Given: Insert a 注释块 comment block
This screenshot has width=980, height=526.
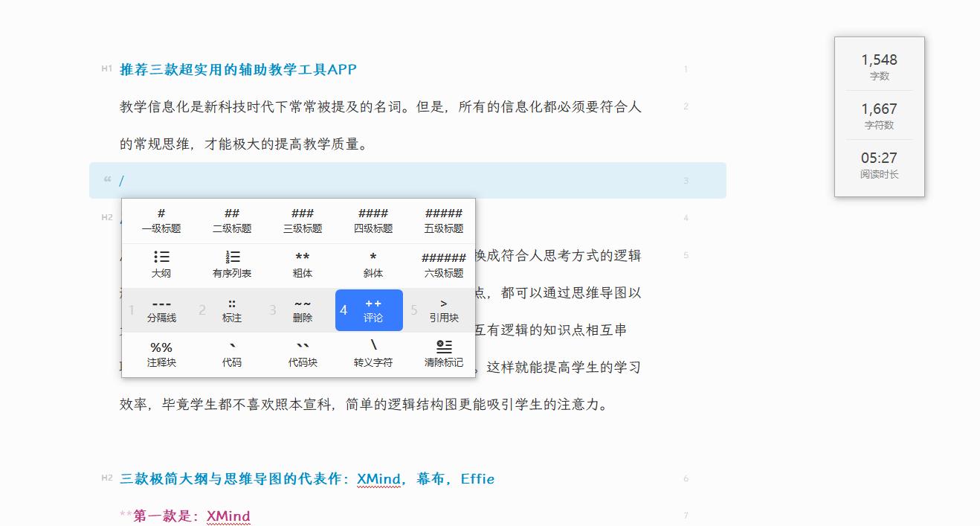Looking at the screenshot, I should [x=162, y=356].
